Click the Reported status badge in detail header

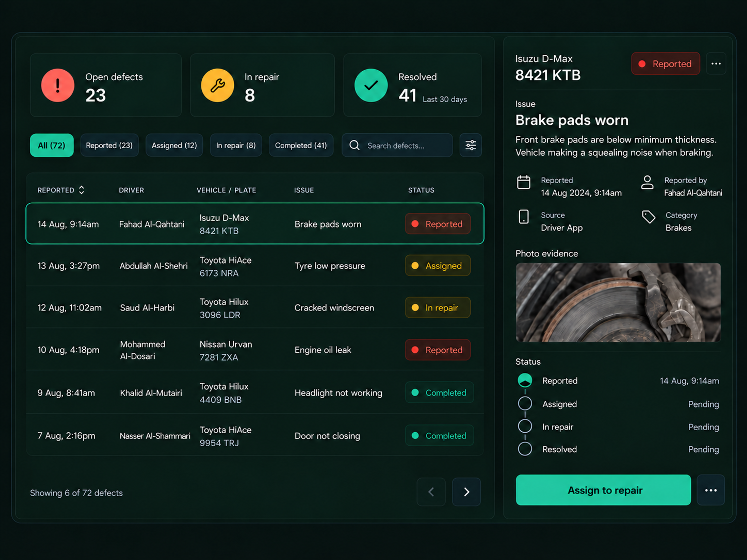[x=665, y=64]
